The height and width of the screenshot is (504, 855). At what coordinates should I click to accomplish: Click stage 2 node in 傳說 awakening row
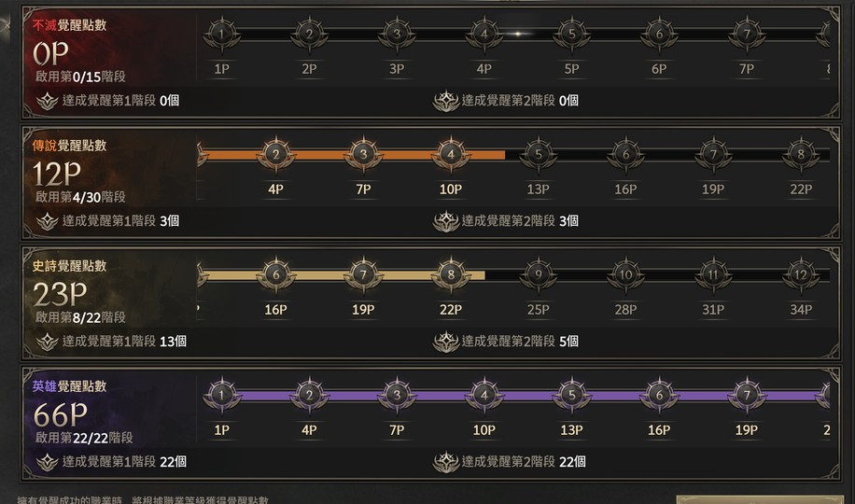(275, 155)
